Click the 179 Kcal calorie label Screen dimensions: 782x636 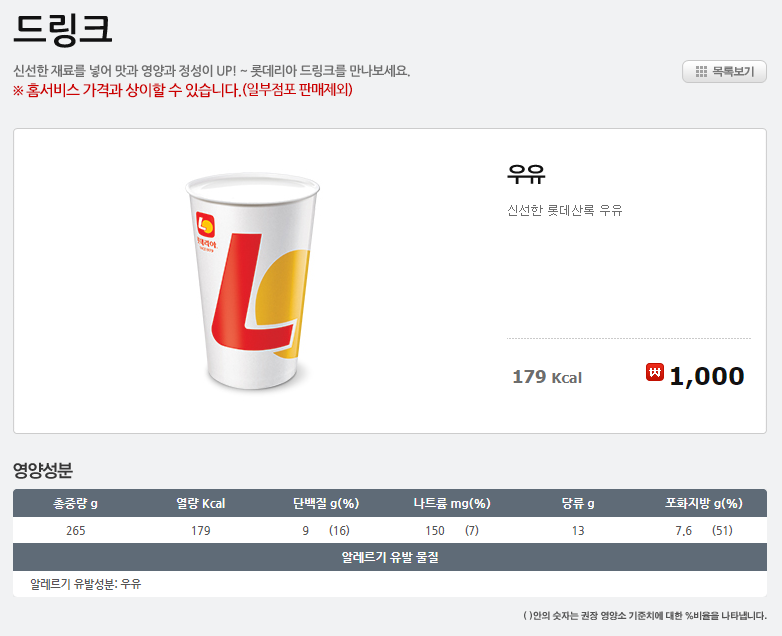(x=547, y=377)
